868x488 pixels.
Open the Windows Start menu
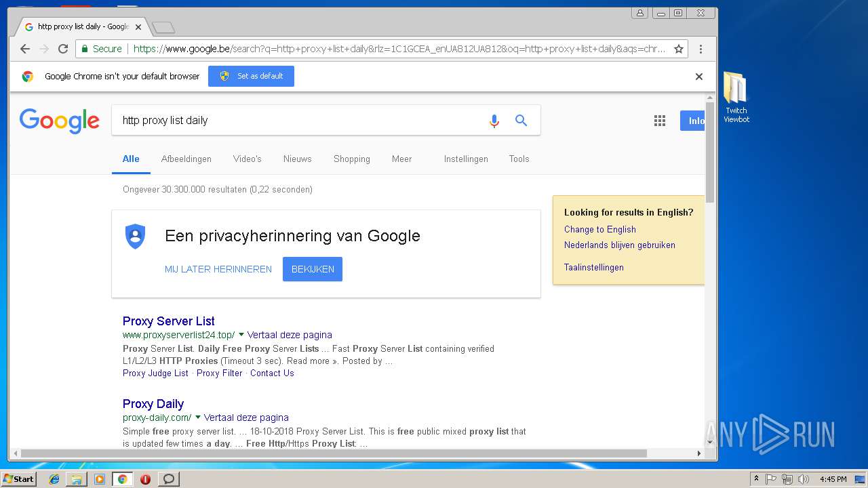click(18, 479)
